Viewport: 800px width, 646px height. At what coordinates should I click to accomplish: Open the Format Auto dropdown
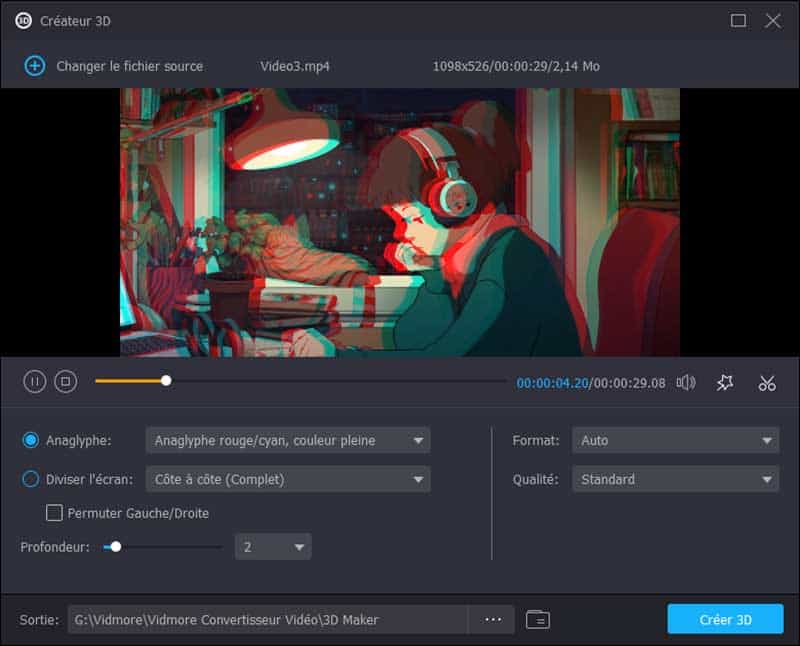point(675,440)
